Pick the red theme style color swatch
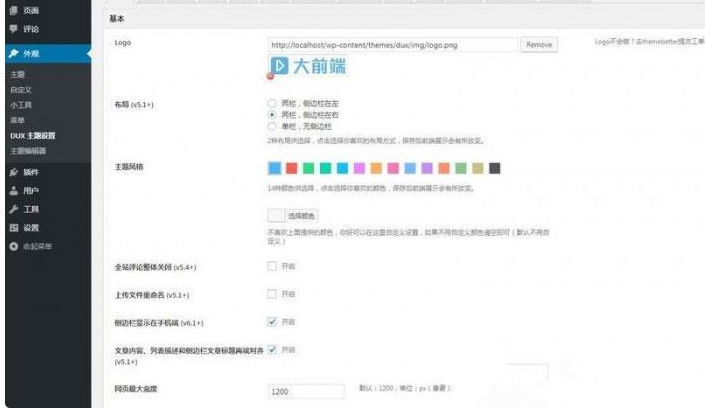Image resolution: width=705 pixels, height=408 pixels. 292,168
